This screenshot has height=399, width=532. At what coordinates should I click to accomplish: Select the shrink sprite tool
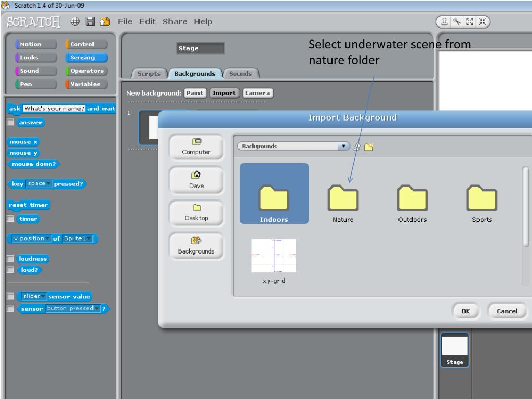[x=482, y=22]
